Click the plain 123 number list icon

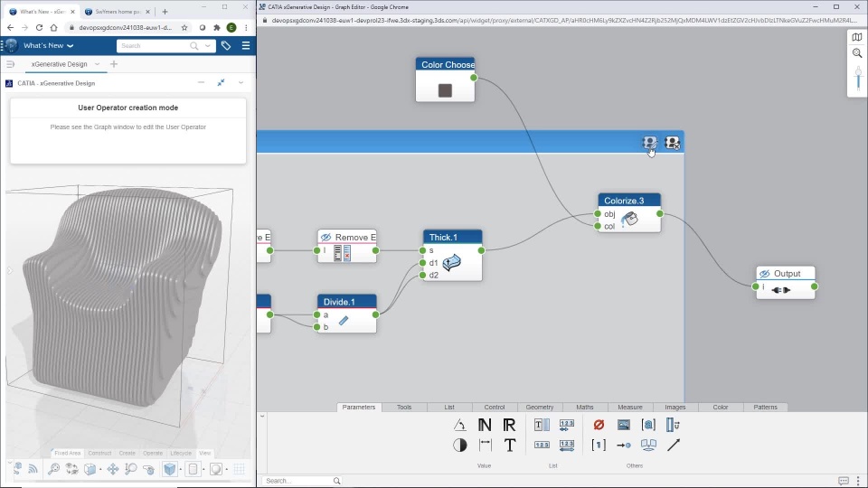[542, 445]
